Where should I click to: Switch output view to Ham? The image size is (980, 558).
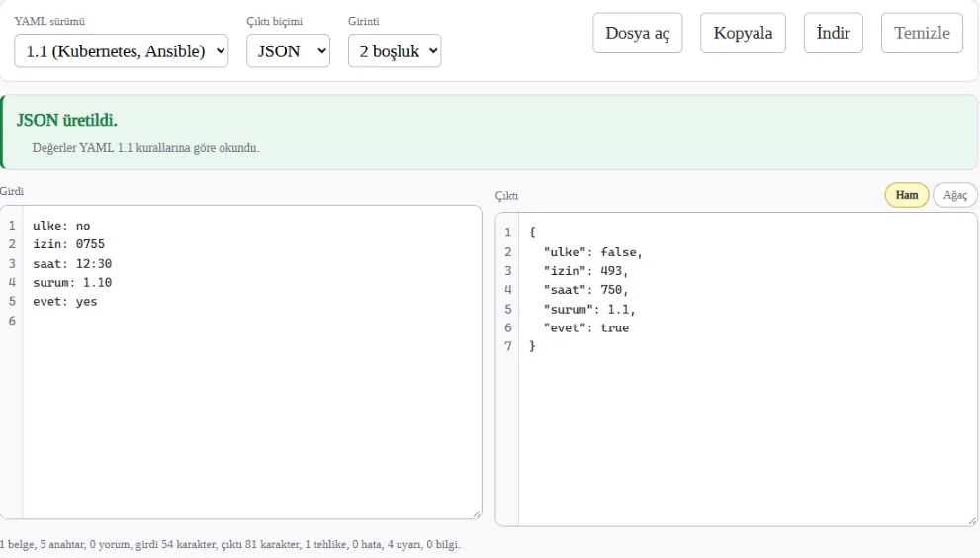(907, 195)
